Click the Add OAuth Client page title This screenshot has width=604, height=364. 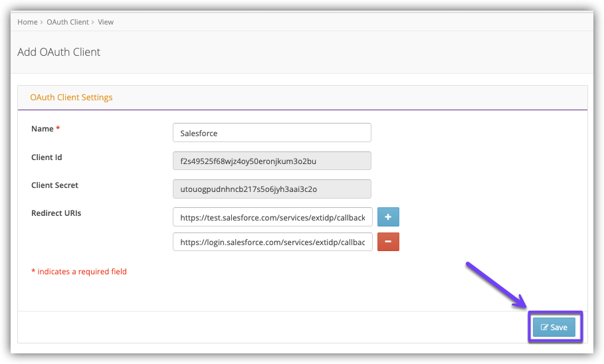click(58, 52)
